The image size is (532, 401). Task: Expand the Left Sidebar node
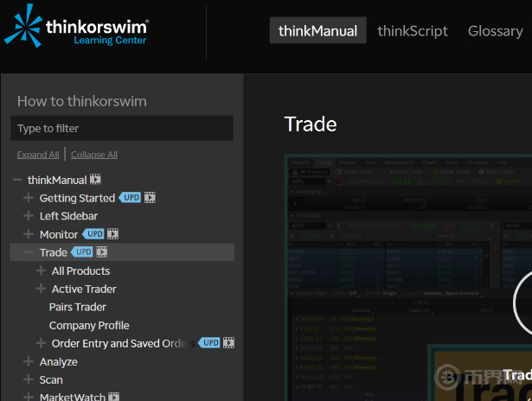(x=29, y=215)
